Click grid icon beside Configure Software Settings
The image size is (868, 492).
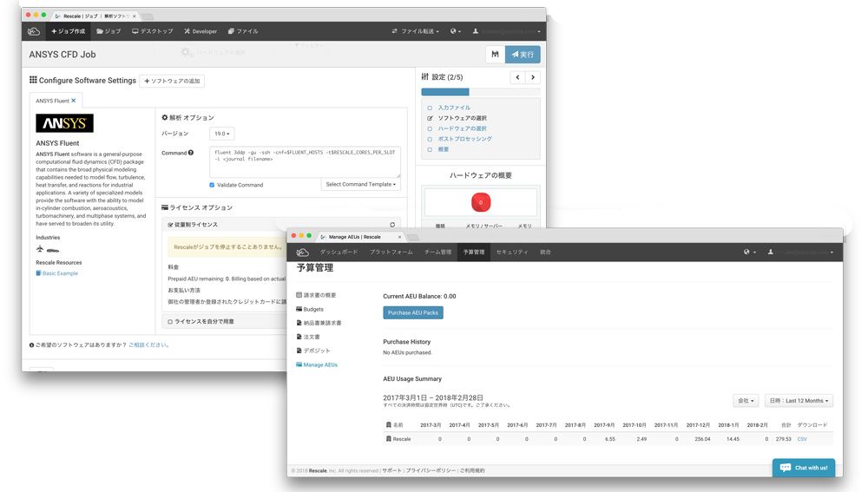(33, 80)
